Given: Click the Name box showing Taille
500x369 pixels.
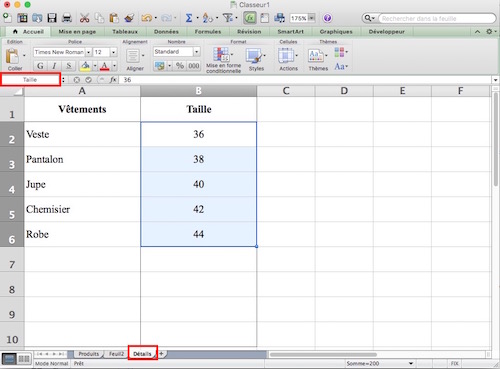Looking at the screenshot, I should tap(30, 80).
